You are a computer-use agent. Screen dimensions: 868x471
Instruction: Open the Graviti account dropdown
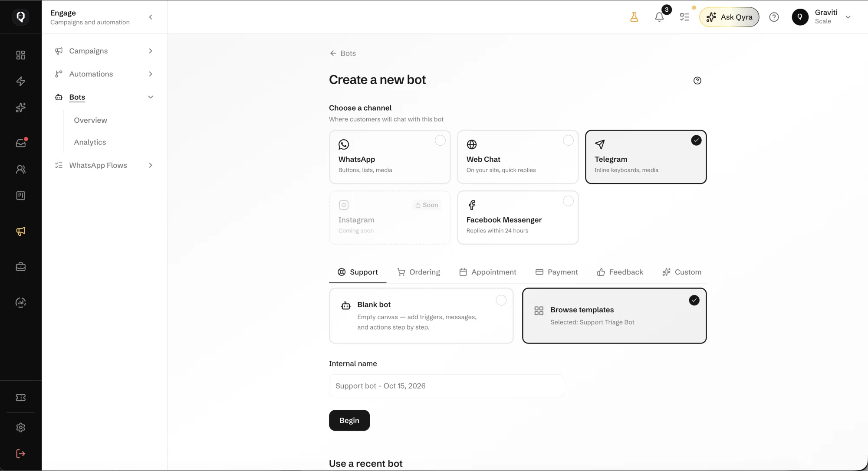pyautogui.click(x=822, y=17)
